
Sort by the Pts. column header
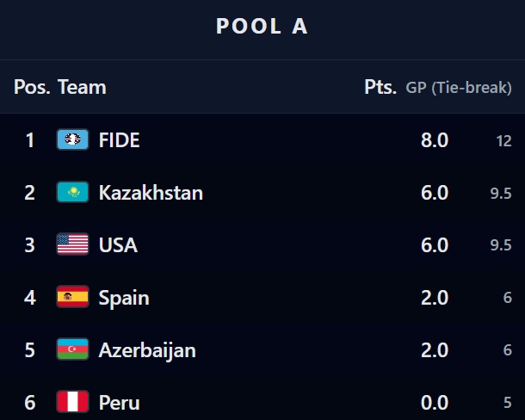(x=380, y=87)
